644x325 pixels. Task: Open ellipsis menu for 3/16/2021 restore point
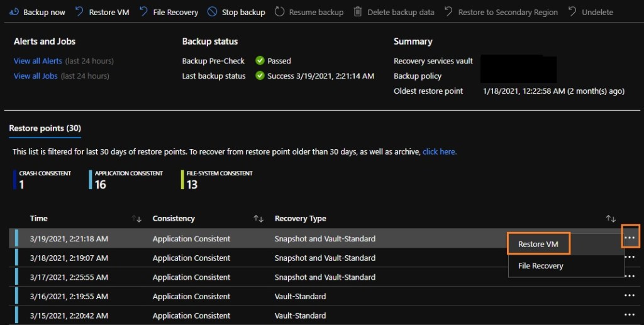[x=630, y=295]
